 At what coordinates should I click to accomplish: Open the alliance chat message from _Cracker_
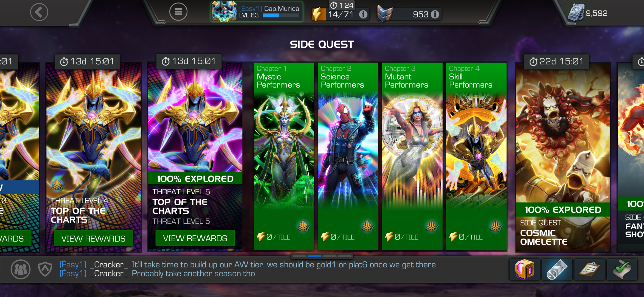(x=248, y=269)
